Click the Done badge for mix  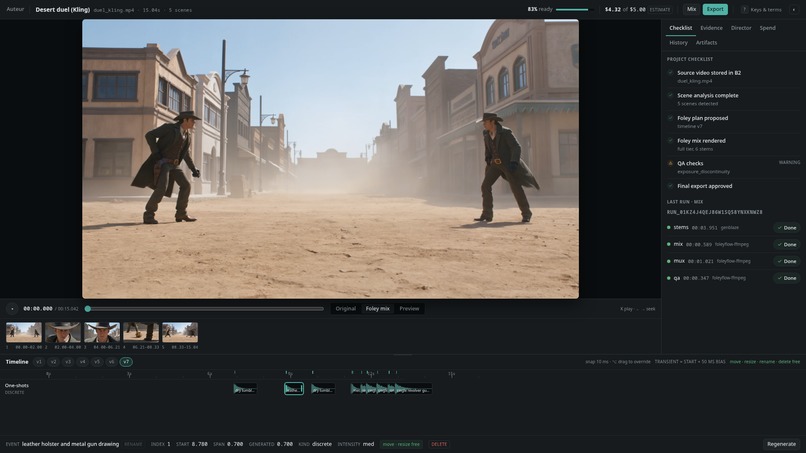coord(786,245)
